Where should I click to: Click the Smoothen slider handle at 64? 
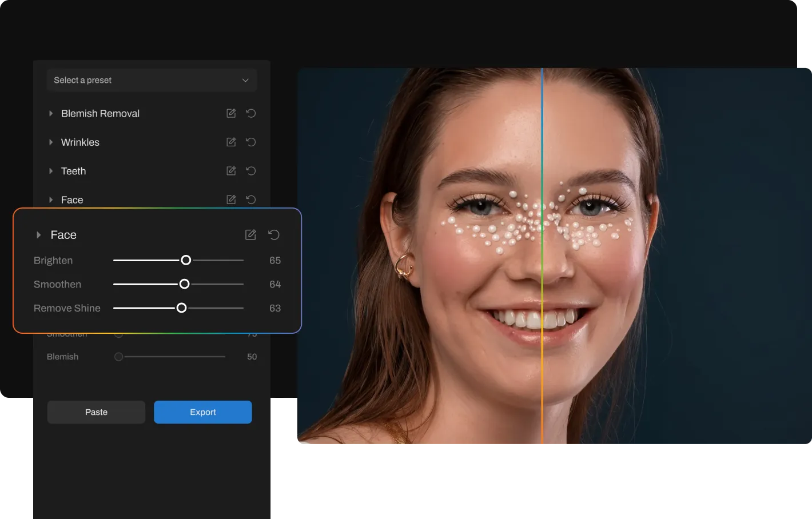coord(184,284)
